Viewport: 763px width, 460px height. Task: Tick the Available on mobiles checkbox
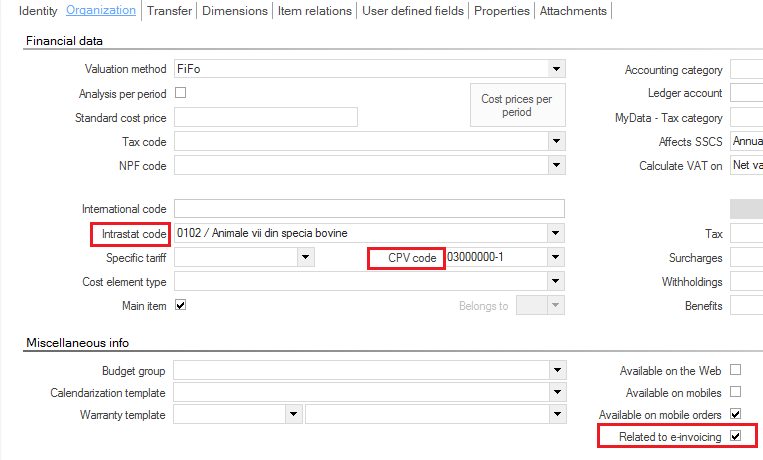coord(736,392)
